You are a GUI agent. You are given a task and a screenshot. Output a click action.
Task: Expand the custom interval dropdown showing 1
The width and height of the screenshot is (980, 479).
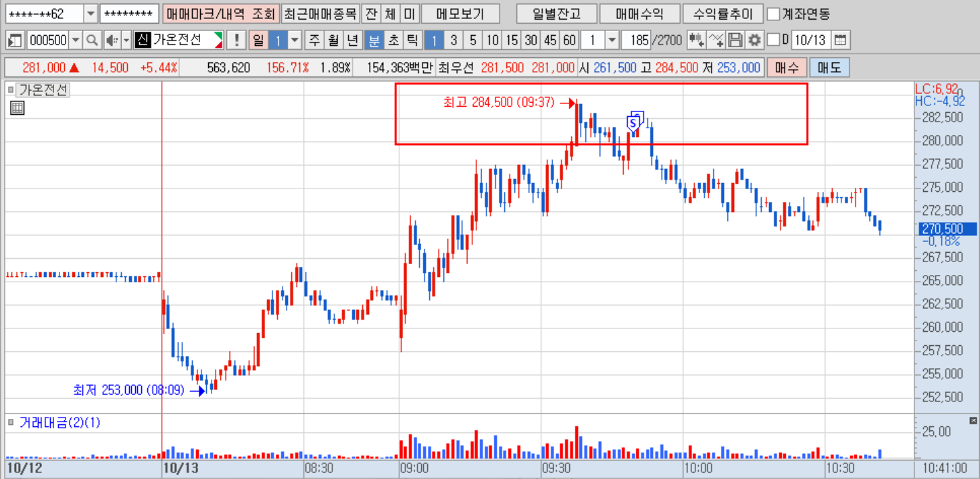click(x=612, y=41)
